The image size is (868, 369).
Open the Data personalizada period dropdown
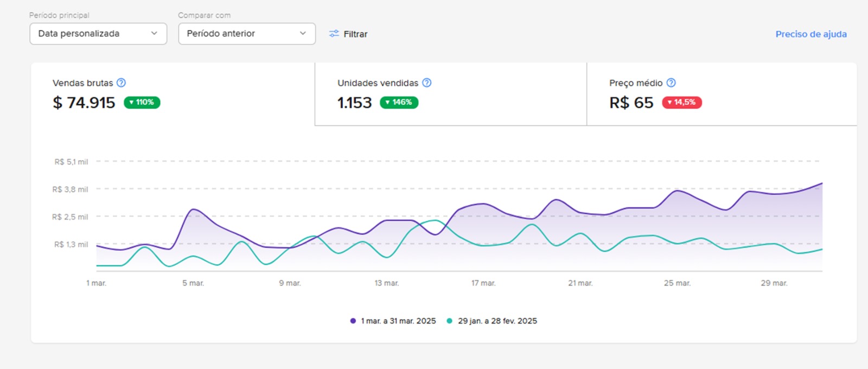[98, 34]
